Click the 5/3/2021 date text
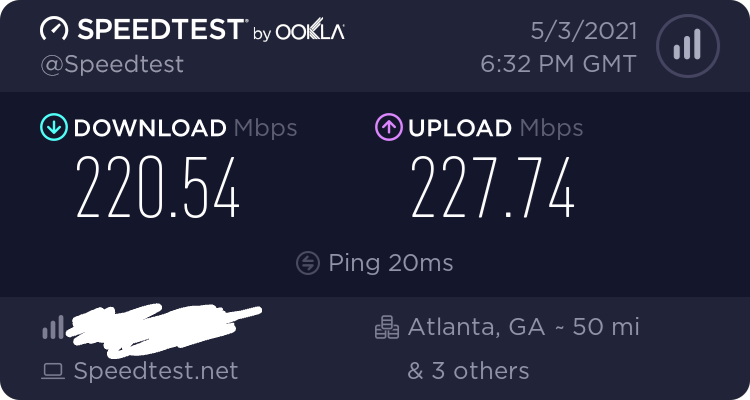The height and width of the screenshot is (400, 750). tap(584, 31)
